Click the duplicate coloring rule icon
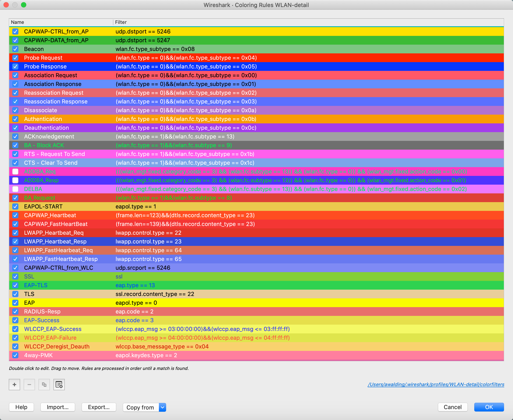 (x=44, y=384)
